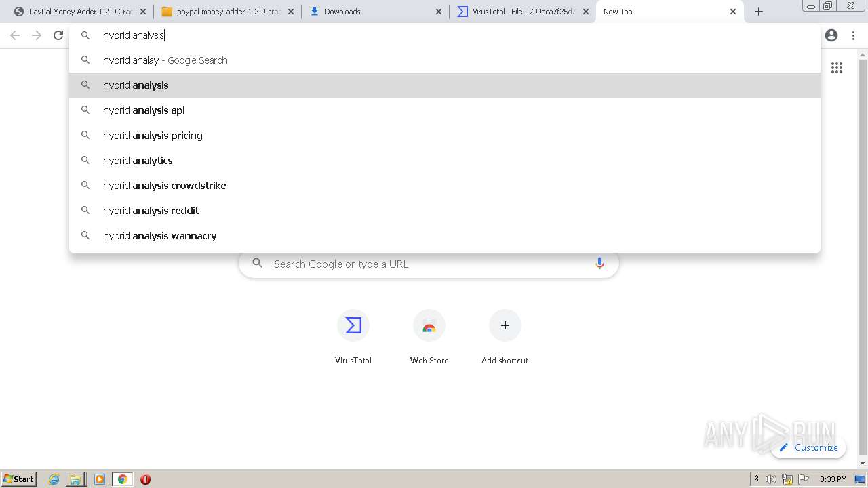
Task: Open the red Opera taskbar icon
Action: (145, 479)
